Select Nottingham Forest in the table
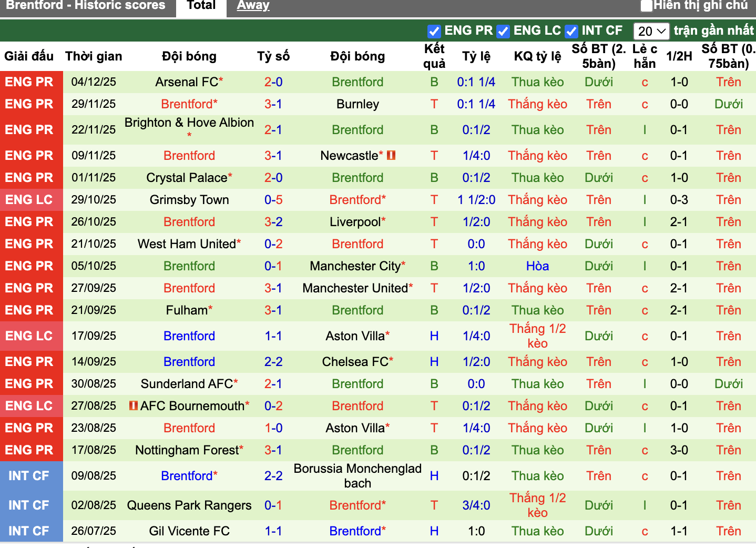Image resolution: width=756 pixels, height=548 pixels. pos(187,450)
